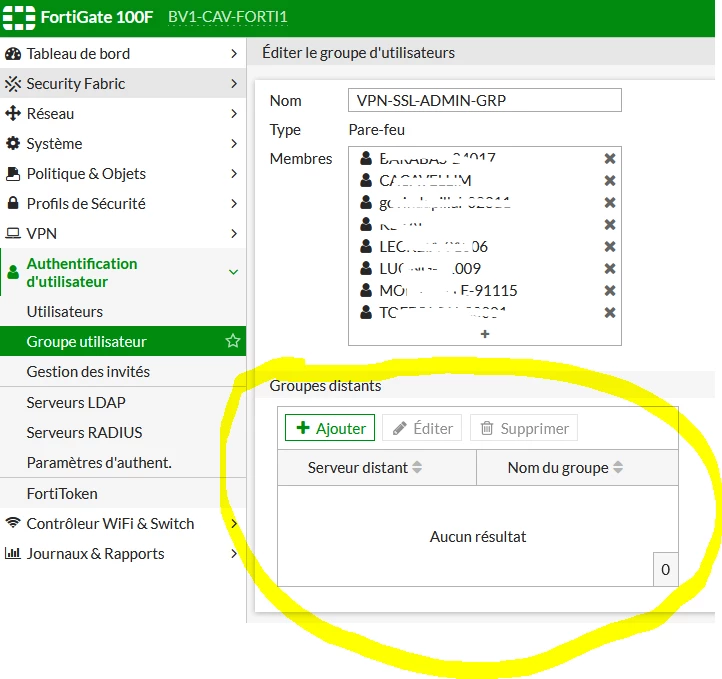Click the Supprimer button

[524, 428]
